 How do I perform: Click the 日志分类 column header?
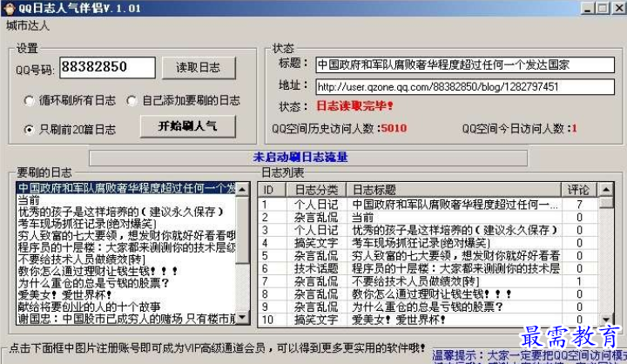tap(316, 190)
